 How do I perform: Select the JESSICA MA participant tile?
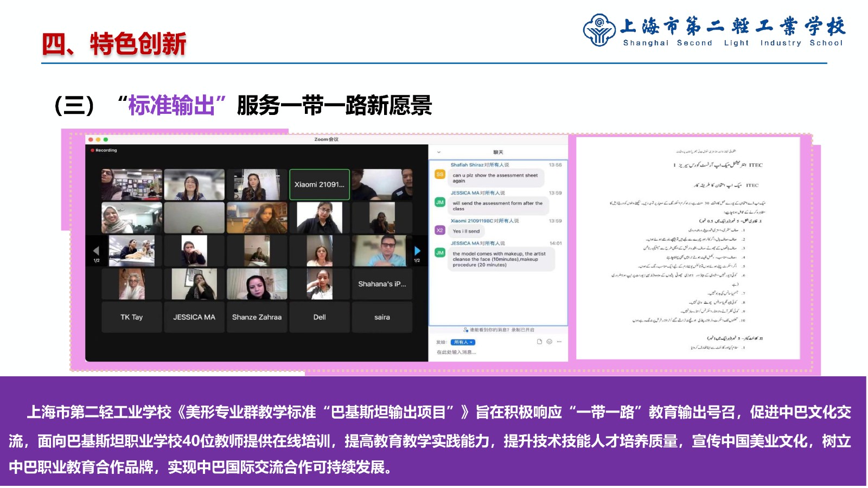[194, 317]
